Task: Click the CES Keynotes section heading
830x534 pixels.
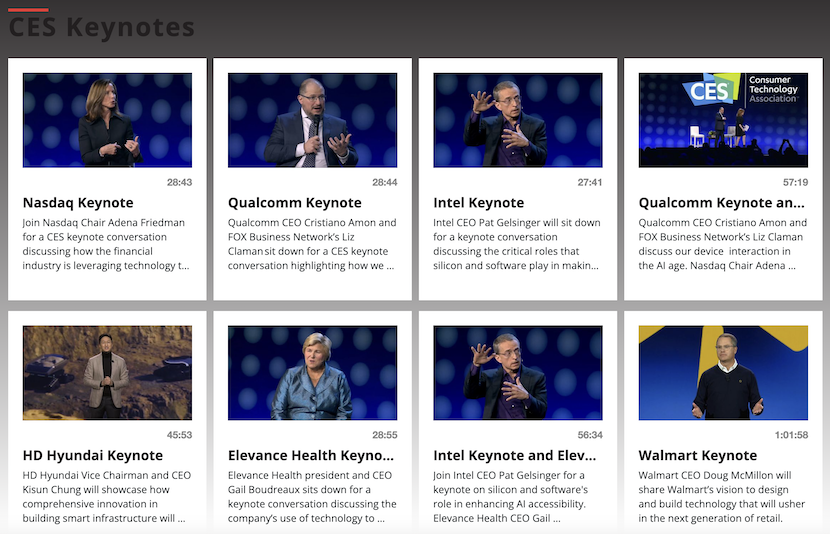Action: click(x=101, y=28)
